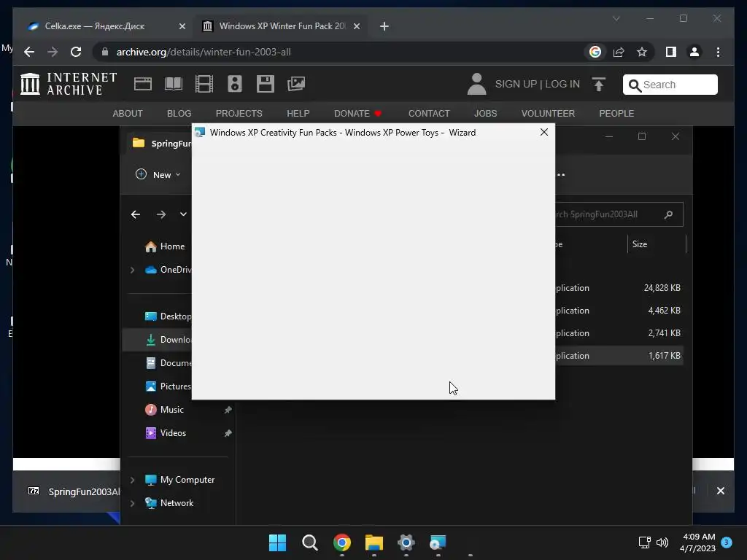747x560 pixels.
Task: Close the Windows XP Winter Fun Pack tab
Action: [x=356, y=26]
